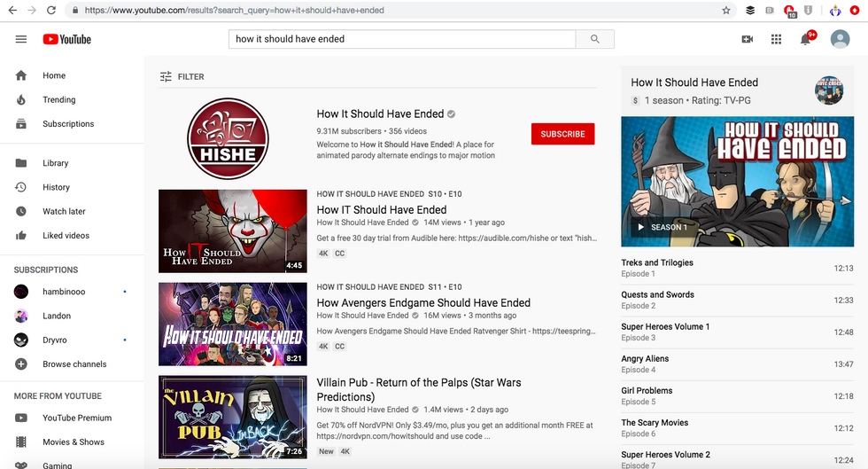This screenshot has width=868, height=469.
Task: Click the red circle extension icon at the toolbar end
Action: [855, 10]
